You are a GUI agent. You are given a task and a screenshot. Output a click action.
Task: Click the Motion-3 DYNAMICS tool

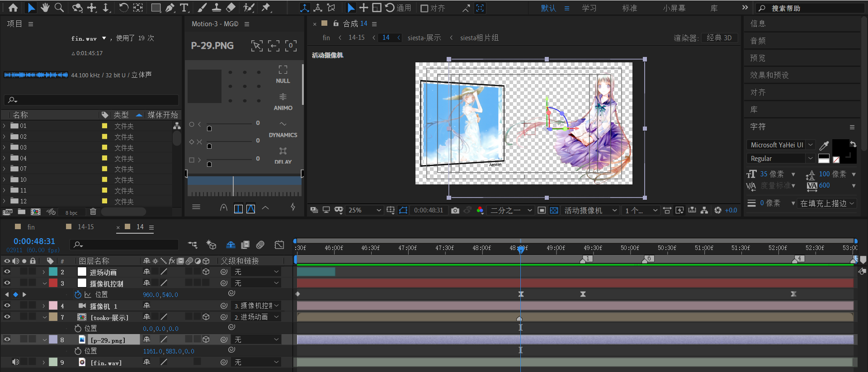(x=283, y=129)
